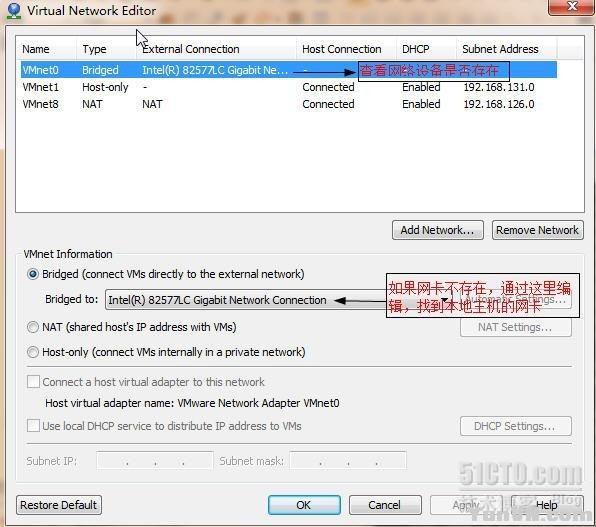Check Use local DHCP service option
The height and width of the screenshot is (527, 596).
click(33, 425)
